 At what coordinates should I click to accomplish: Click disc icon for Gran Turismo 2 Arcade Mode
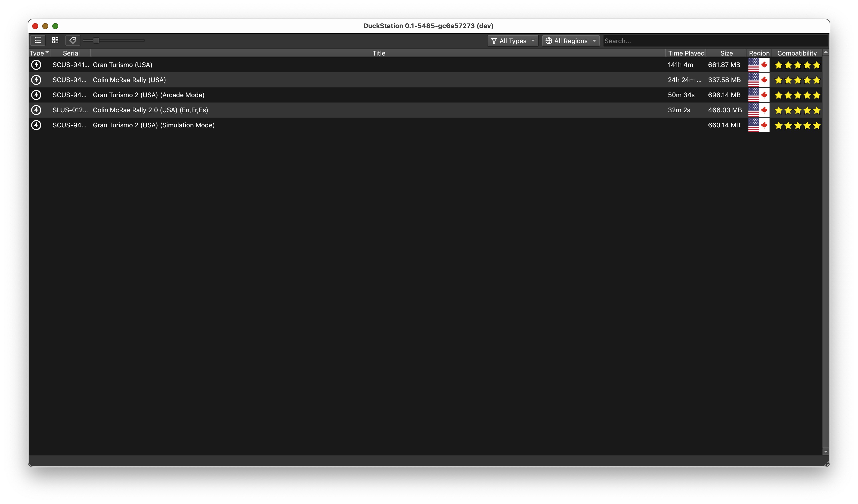coord(36,95)
